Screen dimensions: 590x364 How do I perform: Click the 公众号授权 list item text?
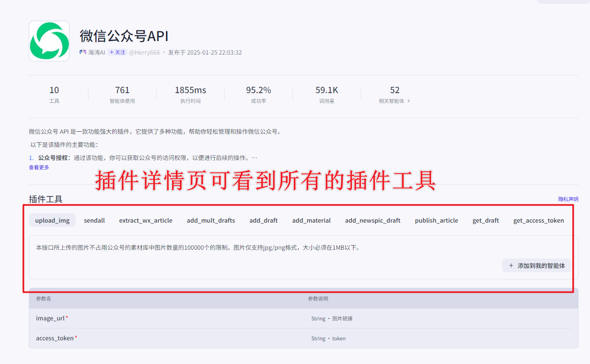point(53,158)
